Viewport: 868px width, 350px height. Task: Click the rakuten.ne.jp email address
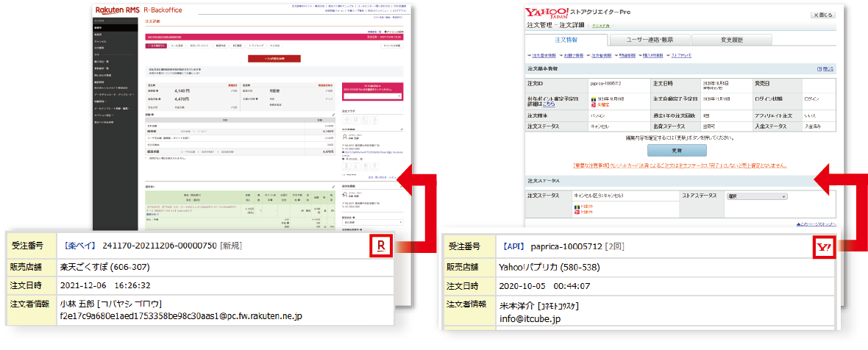coord(181,315)
